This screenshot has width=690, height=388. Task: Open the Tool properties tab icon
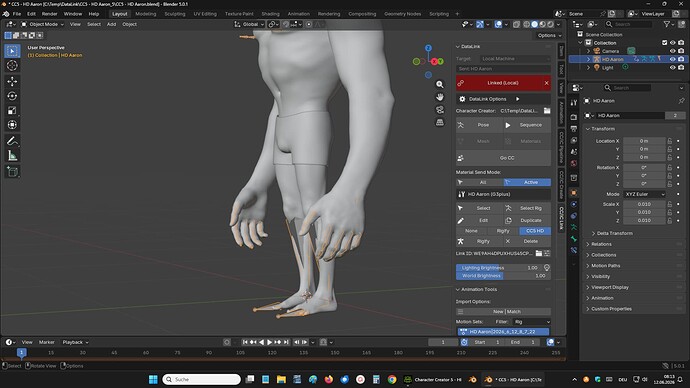(x=574, y=102)
